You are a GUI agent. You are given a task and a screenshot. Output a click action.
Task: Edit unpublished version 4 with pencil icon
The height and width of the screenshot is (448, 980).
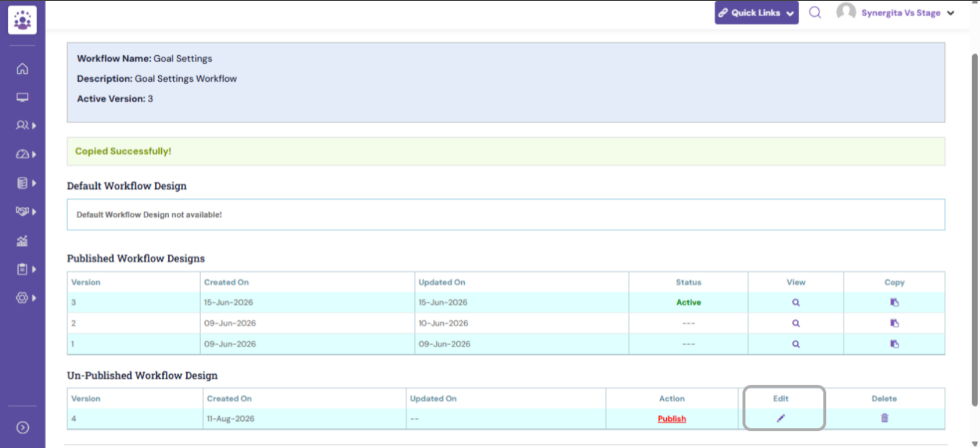(x=780, y=418)
